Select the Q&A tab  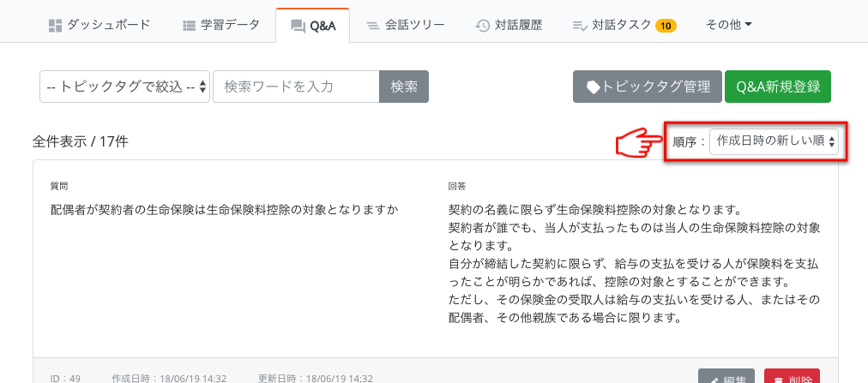[x=313, y=26]
